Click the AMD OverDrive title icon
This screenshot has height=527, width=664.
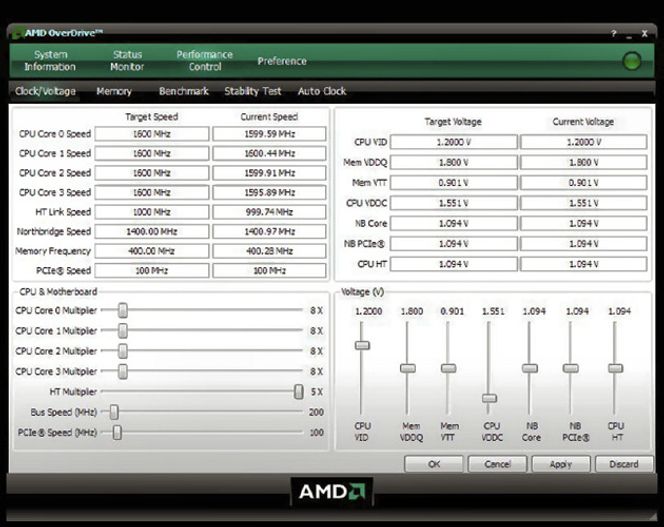tap(17, 33)
